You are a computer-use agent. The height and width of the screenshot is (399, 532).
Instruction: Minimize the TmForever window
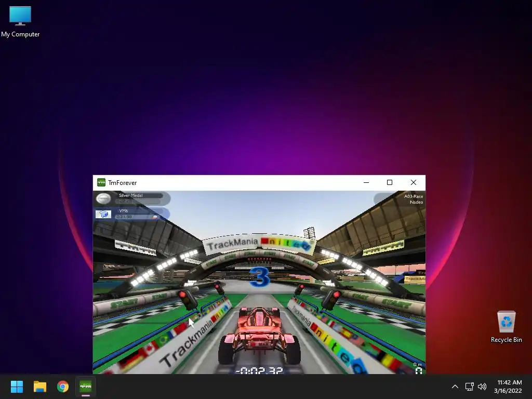click(366, 182)
